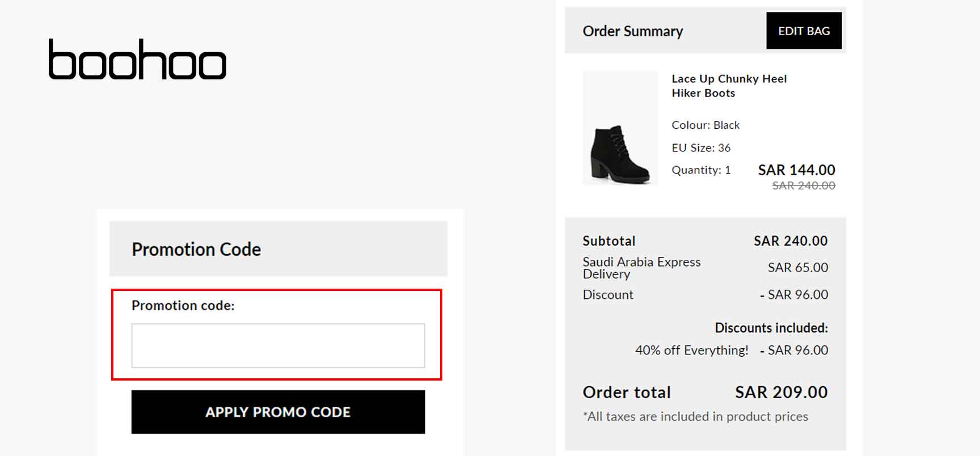Click the Promotion Code section header
The width and height of the screenshot is (980, 456).
(196, 249)
